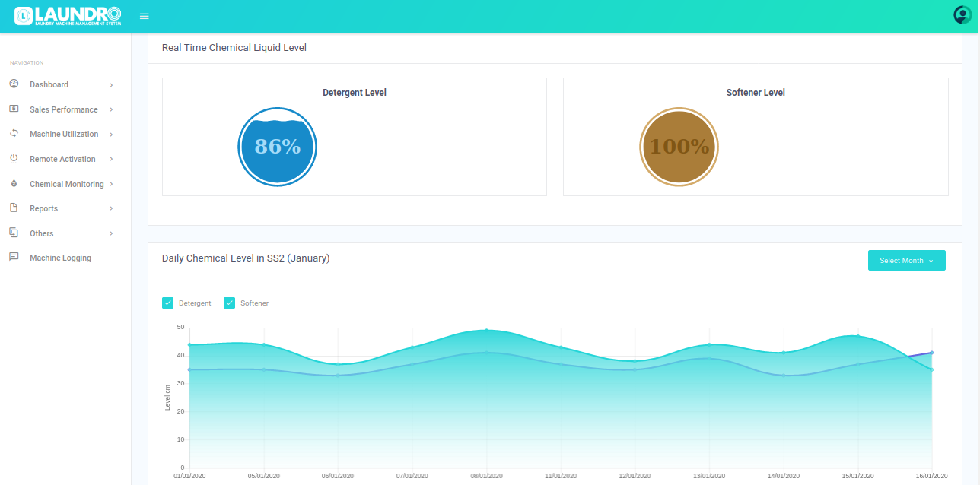Select the Machine Utilization menu item
The height and width of the screenshot is (485, 980).
pyautogui.click(x=64, y=134)
